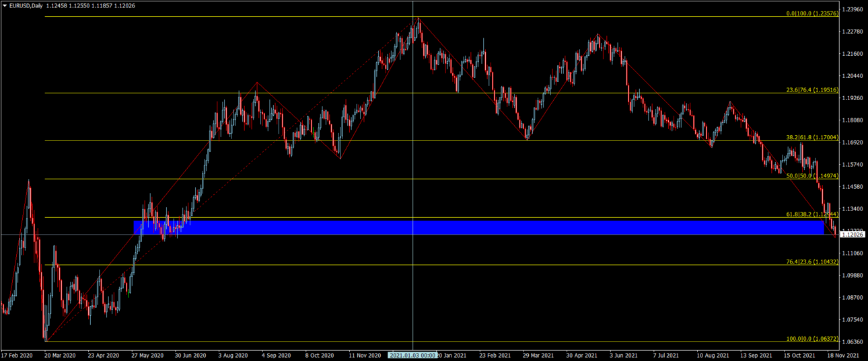The width and height of the screenshot is (868, 361).
Task: Click the 11 Nov 2020 date label
Action: point(363,355)
